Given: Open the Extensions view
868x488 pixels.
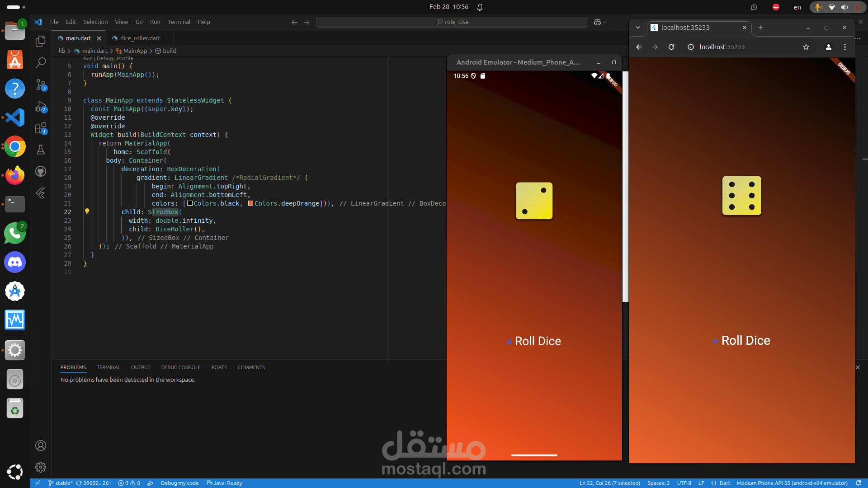Looking at the screenshot, I should (41, 128).
